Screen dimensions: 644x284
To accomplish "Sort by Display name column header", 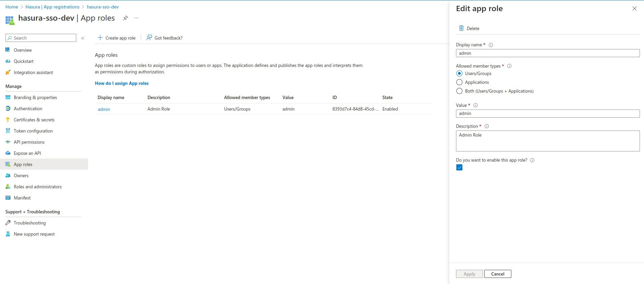I will [x=111, y=97].
